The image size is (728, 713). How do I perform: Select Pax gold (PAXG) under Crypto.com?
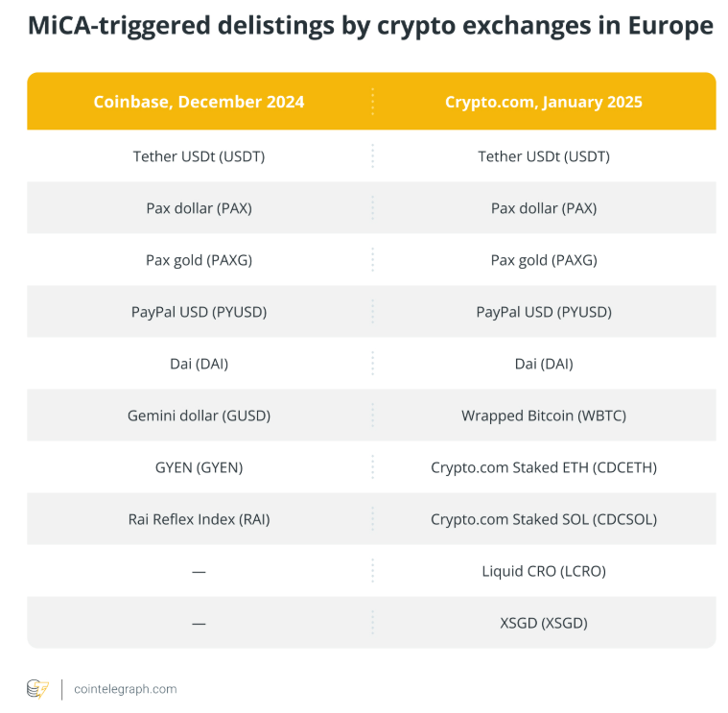point(543,260)
